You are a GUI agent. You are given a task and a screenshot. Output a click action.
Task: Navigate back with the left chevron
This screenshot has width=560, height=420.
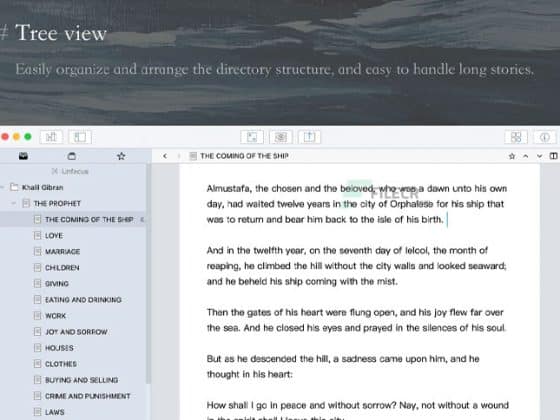click(x=165, y=156)
